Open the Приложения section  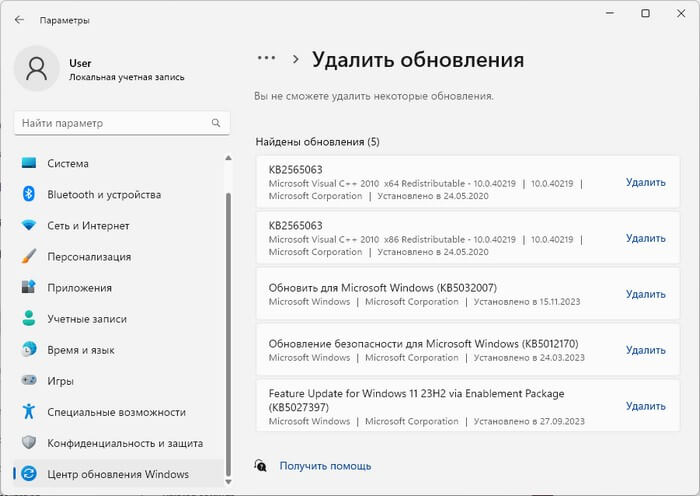[x=79, y=287]
